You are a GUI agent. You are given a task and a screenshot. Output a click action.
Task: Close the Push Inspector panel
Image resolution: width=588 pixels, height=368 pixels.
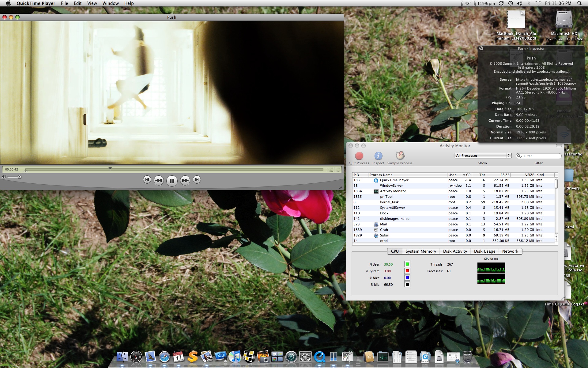pos(481,48)
